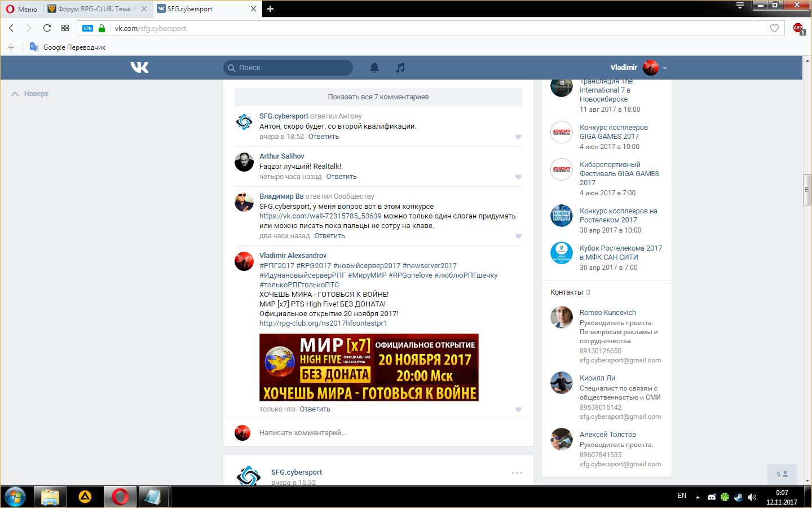Viewport: 812px width, 508px height.
Task: Open Конкурс косплееров GIGA GAMES event
Action: pyautogui.click(x=614, y=132)
